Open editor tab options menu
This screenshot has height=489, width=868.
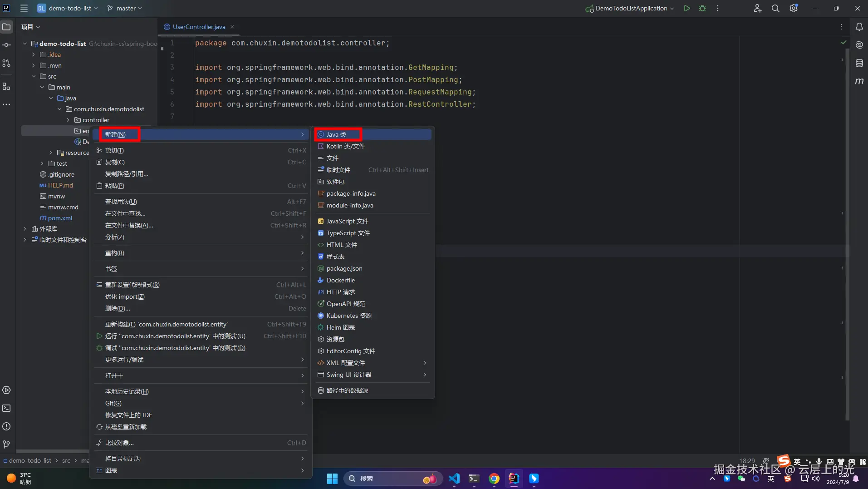841,27
